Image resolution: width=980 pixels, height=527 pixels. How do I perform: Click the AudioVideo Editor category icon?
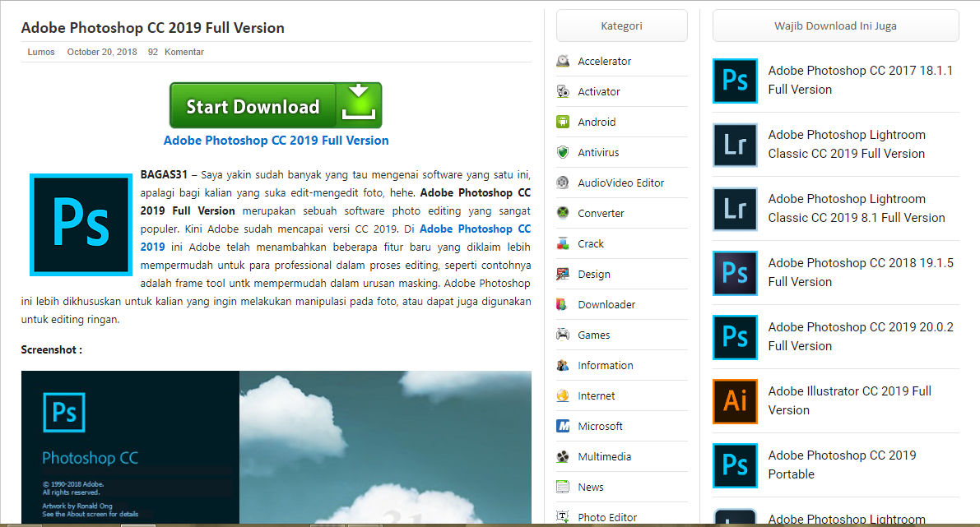563,183
